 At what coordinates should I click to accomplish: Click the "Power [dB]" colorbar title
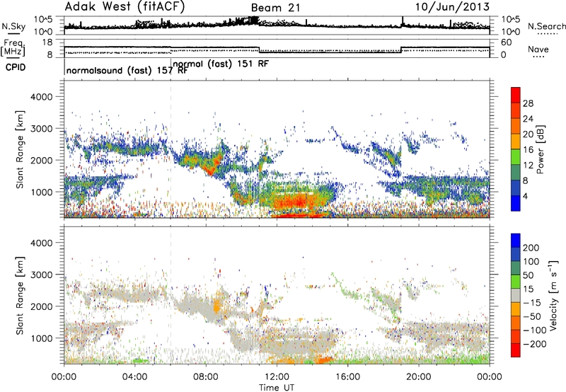[x=541, y=149]
